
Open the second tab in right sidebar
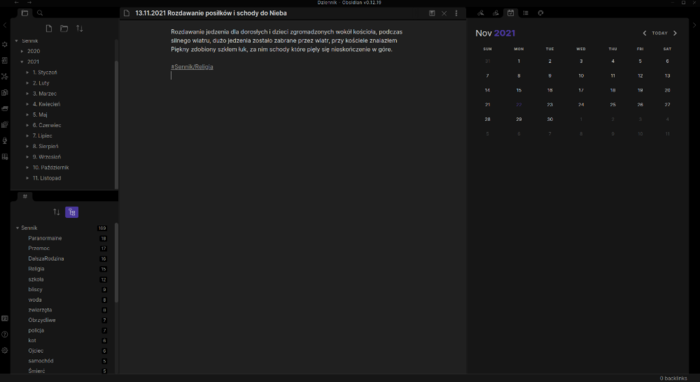tap(496, 13)
